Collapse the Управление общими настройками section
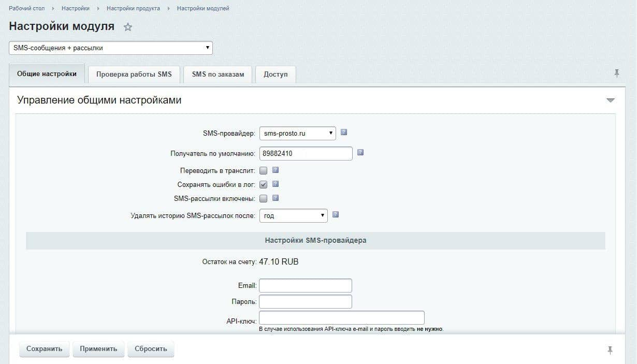Viewport: 637px width, 364px height. pyautogui.click(x=610, y=100)
